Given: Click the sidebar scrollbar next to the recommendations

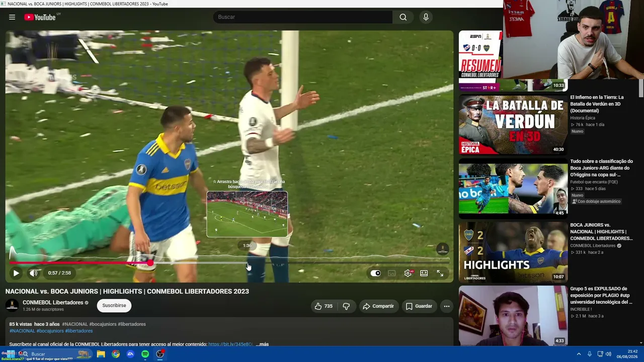Looking at the screenshot, I should tap(641, 89).
